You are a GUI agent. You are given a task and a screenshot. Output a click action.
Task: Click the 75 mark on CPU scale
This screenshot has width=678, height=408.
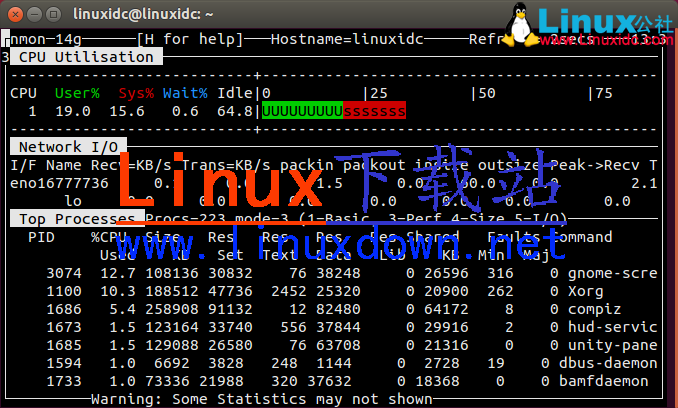coord(604,93)
